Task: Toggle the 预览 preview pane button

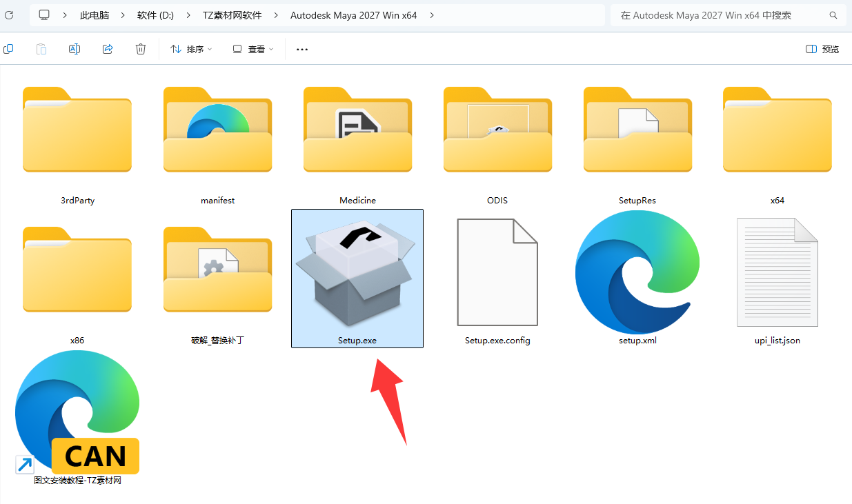Action: pos(822,49)
